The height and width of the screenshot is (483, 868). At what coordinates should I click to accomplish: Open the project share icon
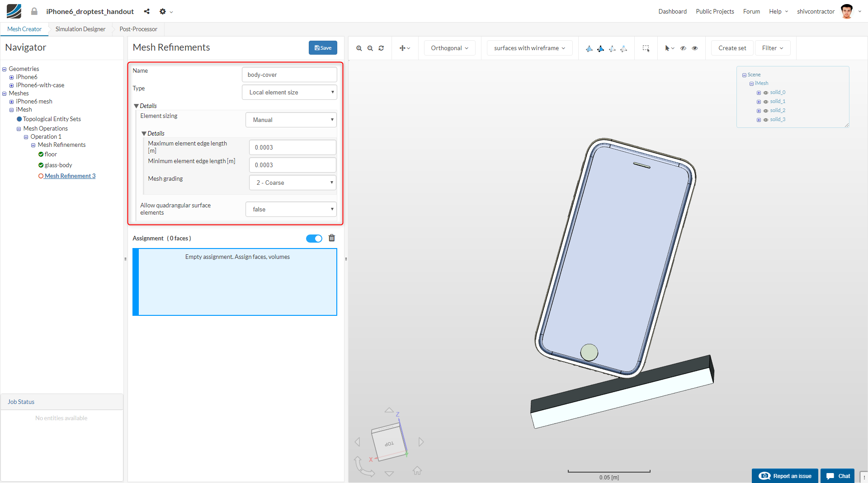[x=146, y=11]
